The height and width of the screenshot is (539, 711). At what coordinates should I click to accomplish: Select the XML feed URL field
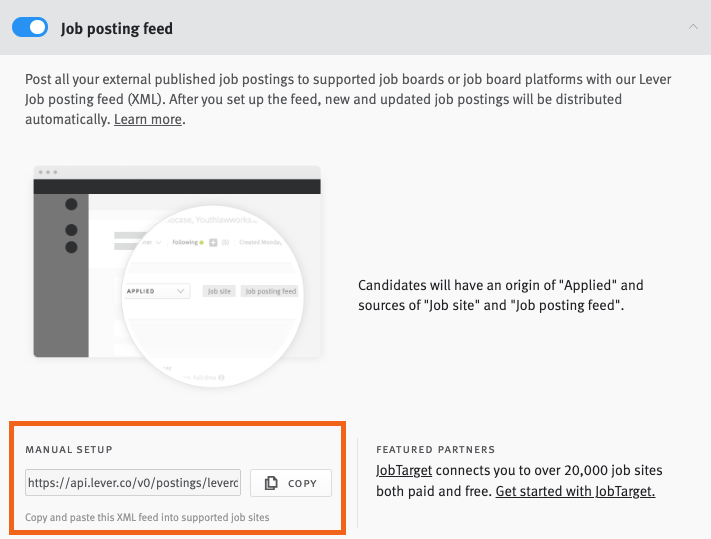(x=133, y=483)
